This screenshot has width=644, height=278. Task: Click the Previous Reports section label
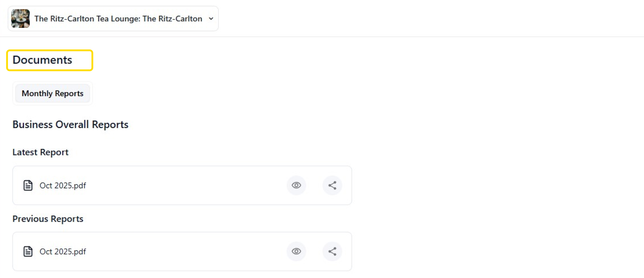point(48,219)
